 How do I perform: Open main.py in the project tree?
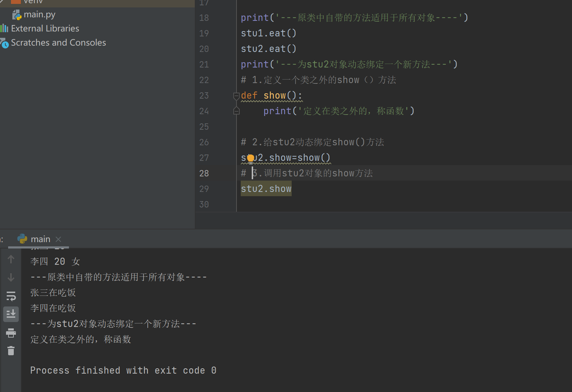(39, 14)
